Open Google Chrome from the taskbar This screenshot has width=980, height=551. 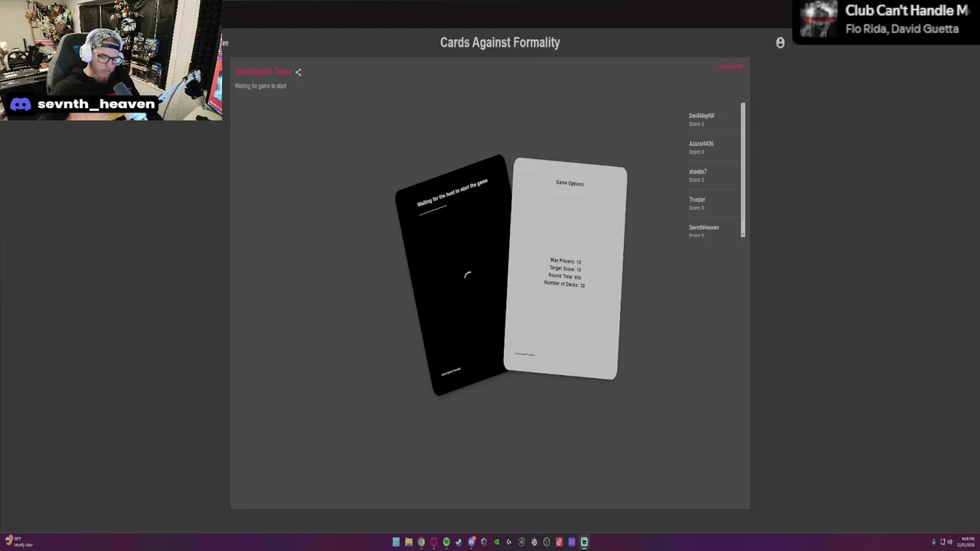pyautogui.click(x=421, y=542)
